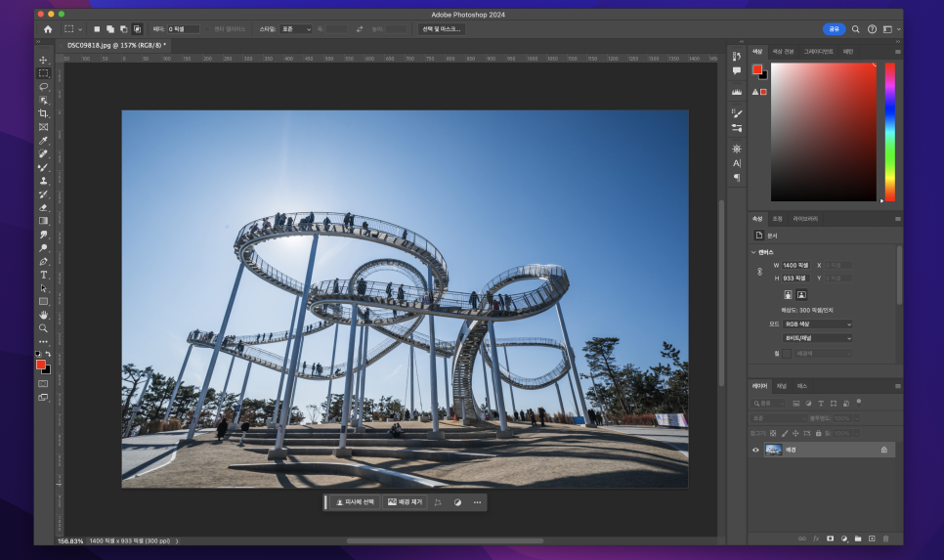Select the Gradient tool
The width and height of the screenshot is (944, 560).
[43, 221]
